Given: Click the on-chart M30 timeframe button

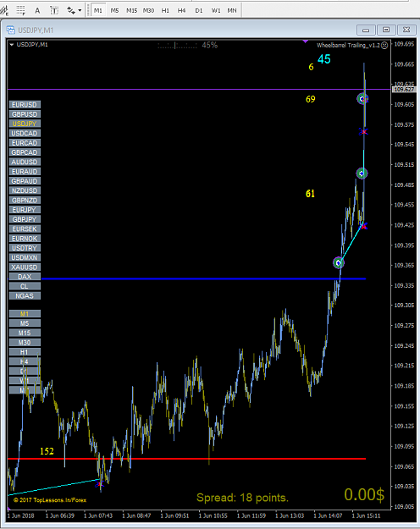Looking at the screenshot, I should 25,343.
